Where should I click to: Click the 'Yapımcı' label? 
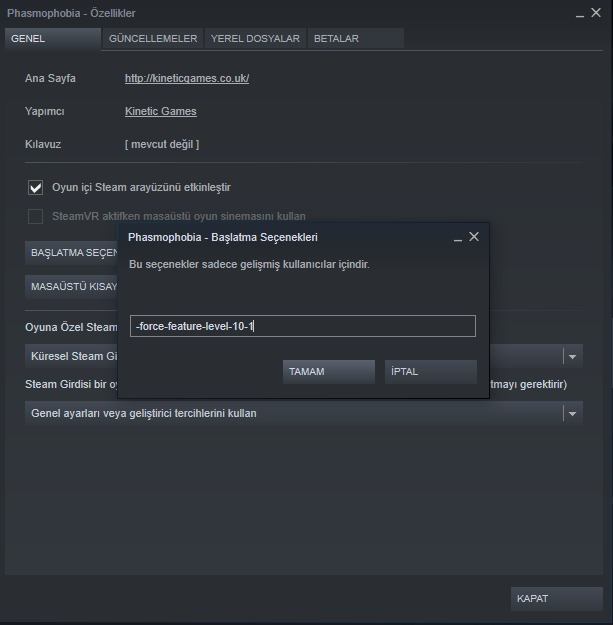pos(45,111)
